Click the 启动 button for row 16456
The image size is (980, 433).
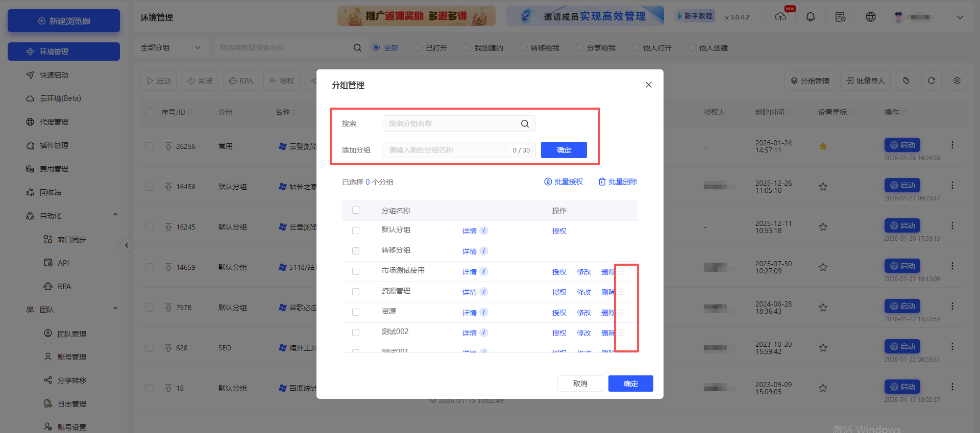coord(902,185)
